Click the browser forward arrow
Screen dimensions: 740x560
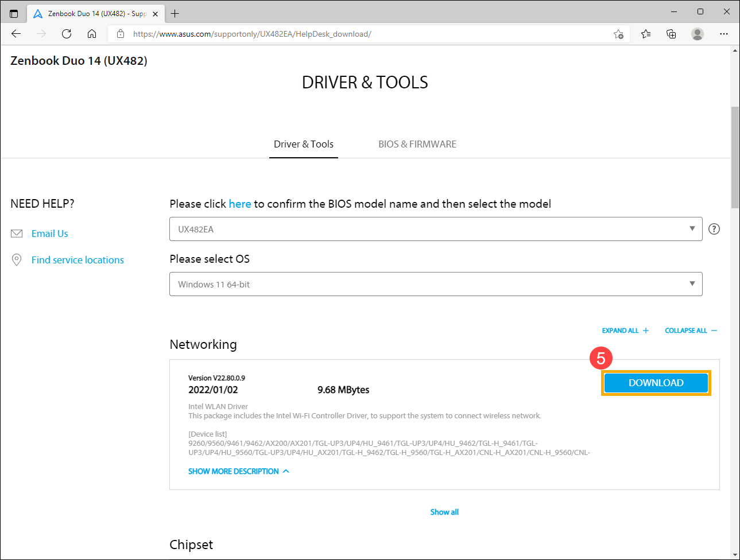pos(41,34)
